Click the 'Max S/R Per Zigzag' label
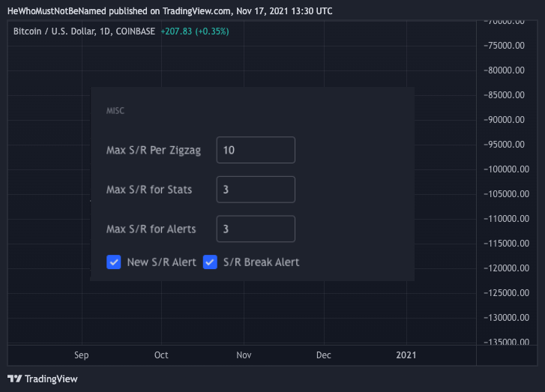This screenshot has width=545, height=392. click(x=154, y=150)
